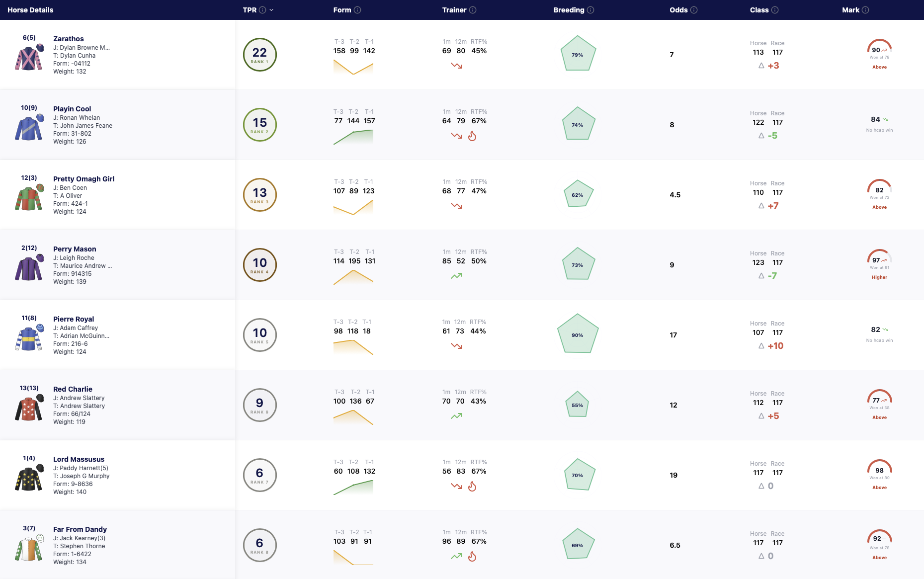Select the Breeding column header
This screenshot has height=579, width=924.
[x=569, y=10]
